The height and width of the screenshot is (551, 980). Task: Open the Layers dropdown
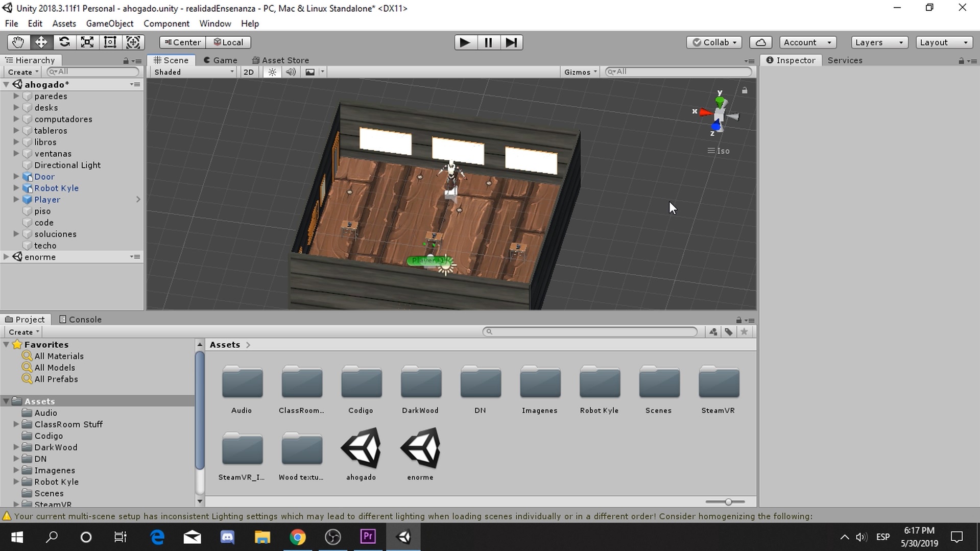(x=879, y=42)
